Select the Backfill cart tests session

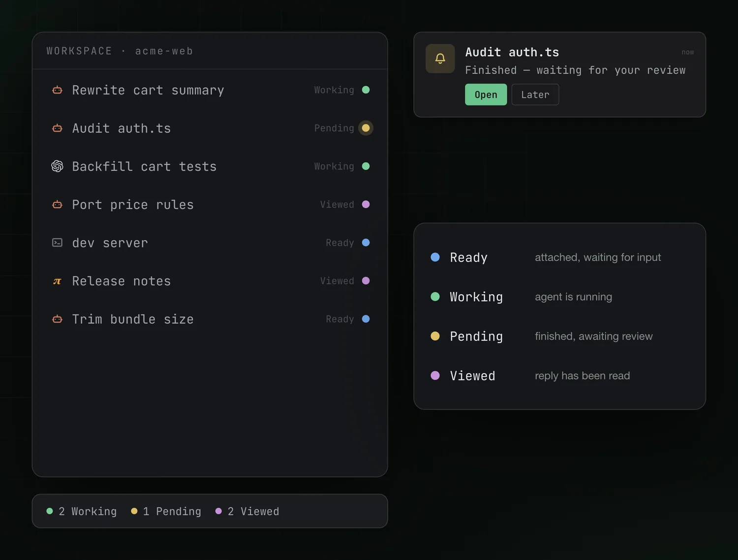pyautogui.click(x=210, y=166)
